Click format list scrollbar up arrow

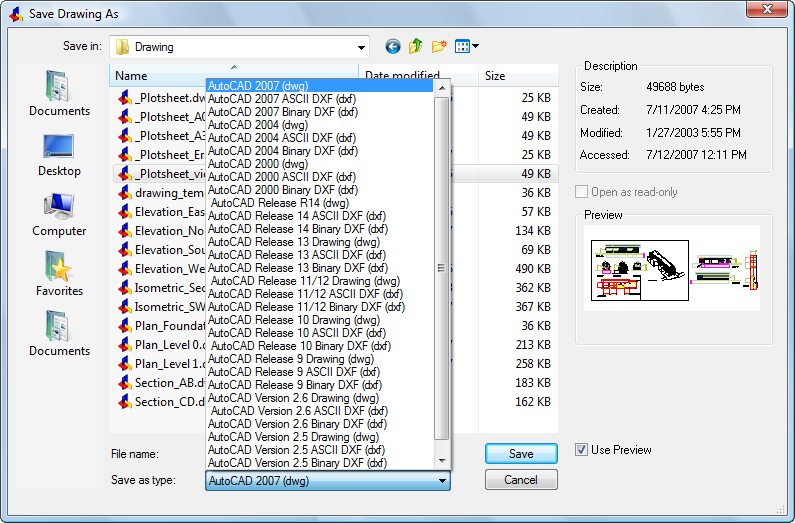click(x=442, y=88)
